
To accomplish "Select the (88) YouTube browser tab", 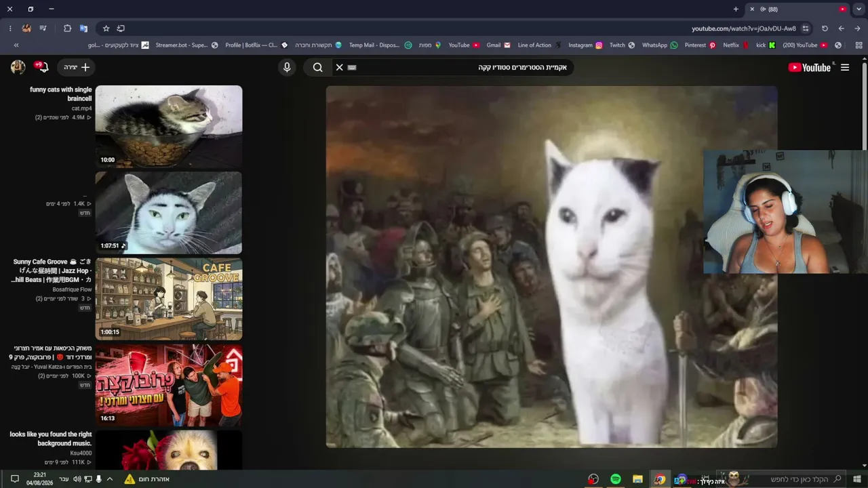I will (x=797, y=9).
